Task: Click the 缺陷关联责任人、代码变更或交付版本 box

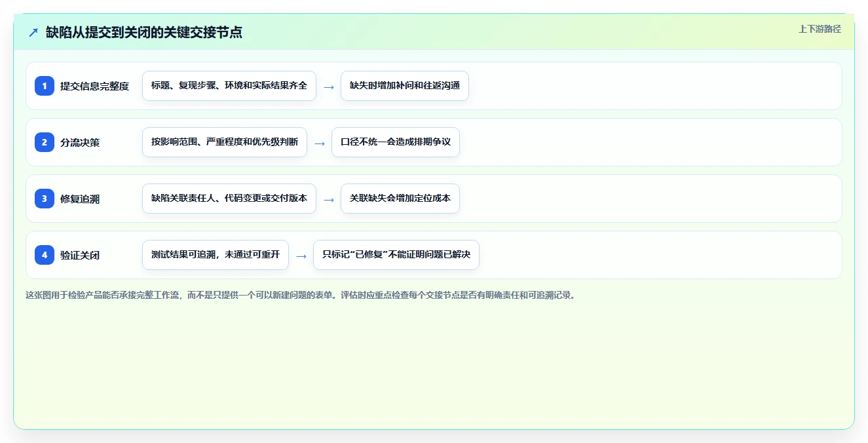Action: (229, 199)
